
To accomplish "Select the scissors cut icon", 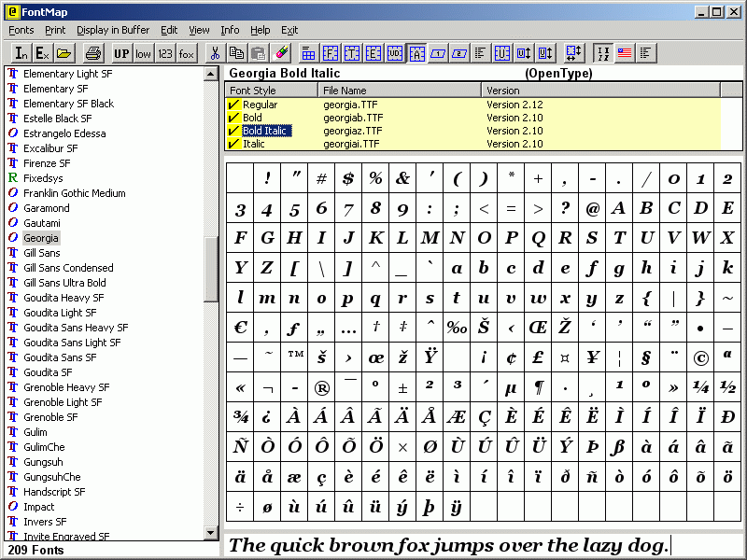I will (216, 53).
